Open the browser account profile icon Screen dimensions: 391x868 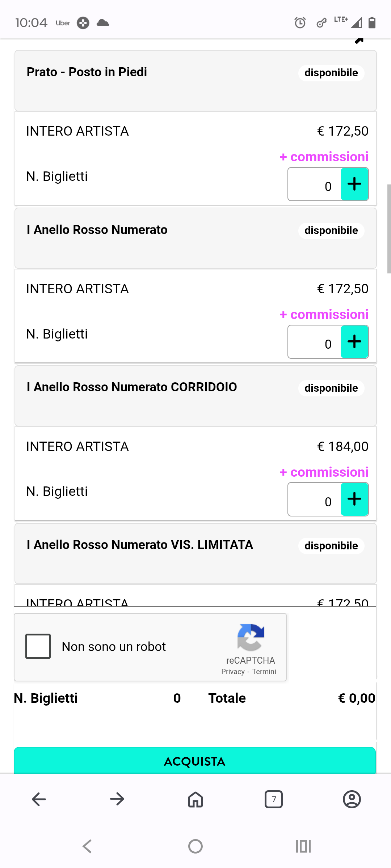tap(352, 799)
